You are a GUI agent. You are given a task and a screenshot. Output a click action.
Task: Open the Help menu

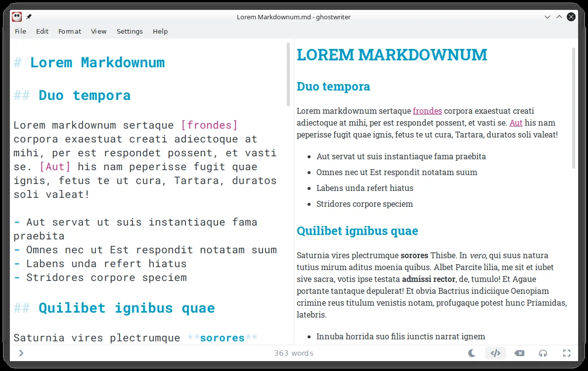click(160, 31)
